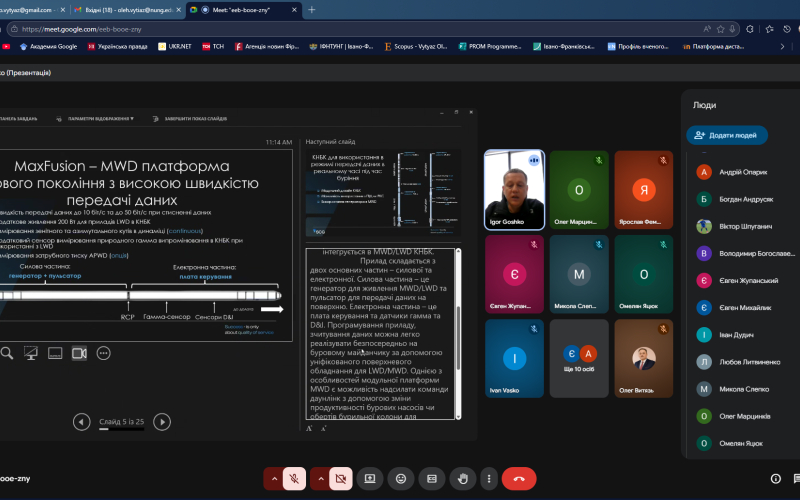This screenshot has height=500, width=800.
Task: Open the three-dot more options menu
Action: pyautogui.click(x=489, y=479)
